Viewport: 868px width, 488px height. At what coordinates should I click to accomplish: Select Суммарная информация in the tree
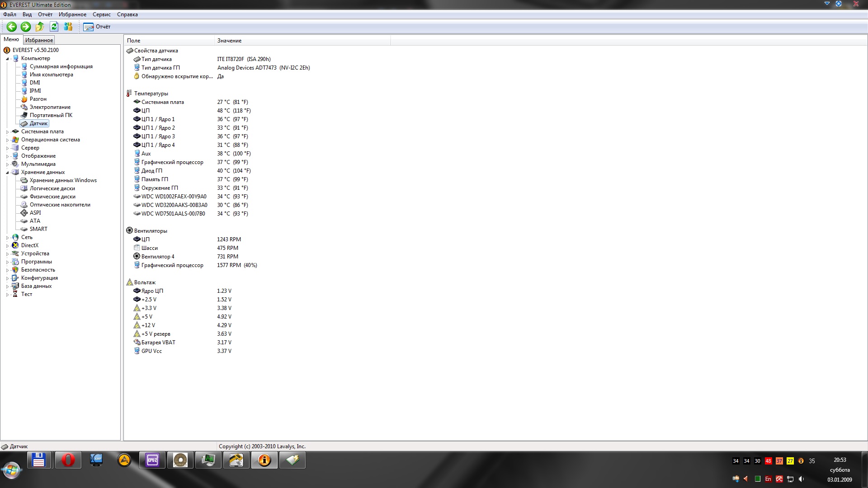61,66
